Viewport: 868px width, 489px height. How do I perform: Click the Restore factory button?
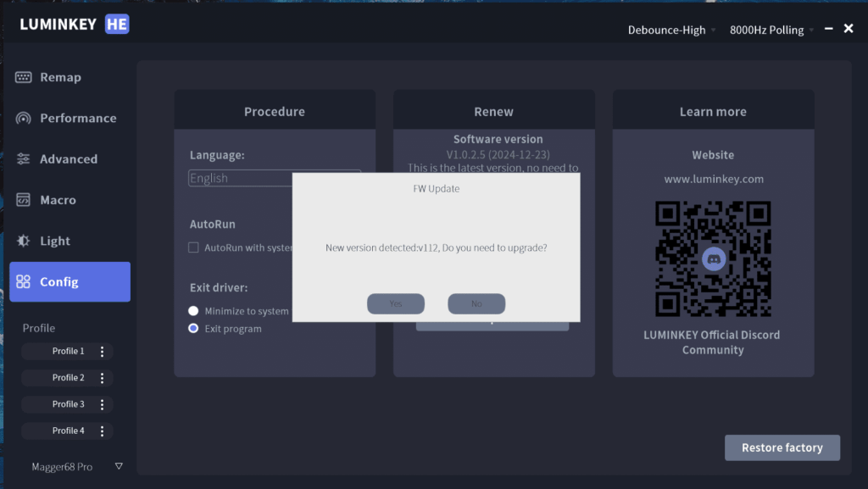pos(782,447)
